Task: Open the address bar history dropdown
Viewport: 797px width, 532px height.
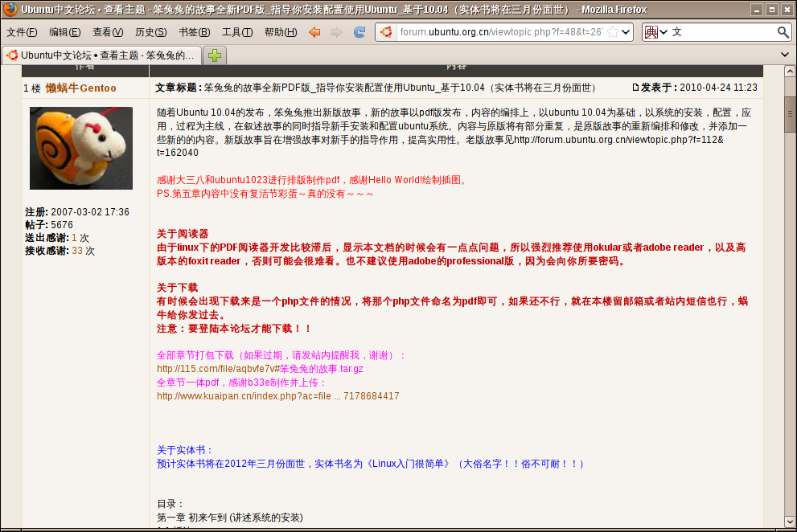Action: coord(626,32)
